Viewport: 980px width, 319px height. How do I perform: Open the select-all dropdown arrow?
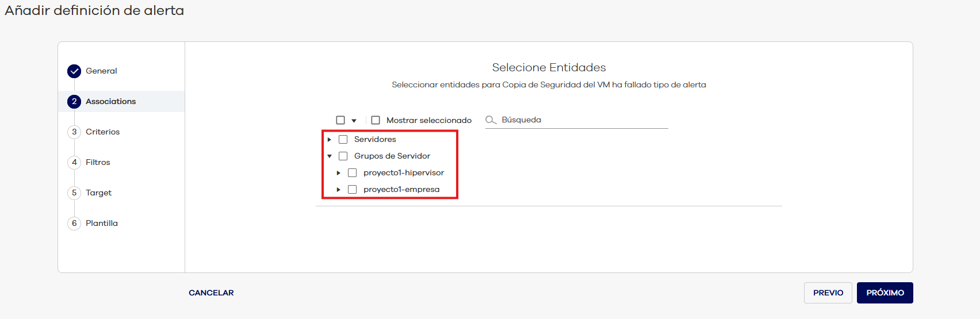click(x=354, y=121)
